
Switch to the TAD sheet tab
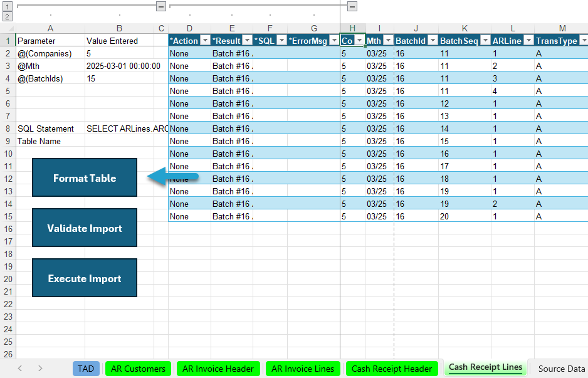[x=86, y=369]
